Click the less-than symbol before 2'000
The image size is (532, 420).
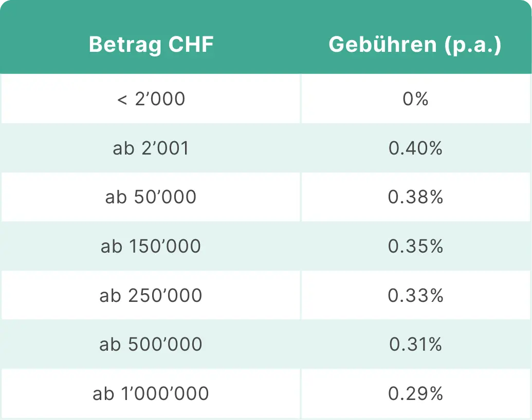(x=122, y=99)
